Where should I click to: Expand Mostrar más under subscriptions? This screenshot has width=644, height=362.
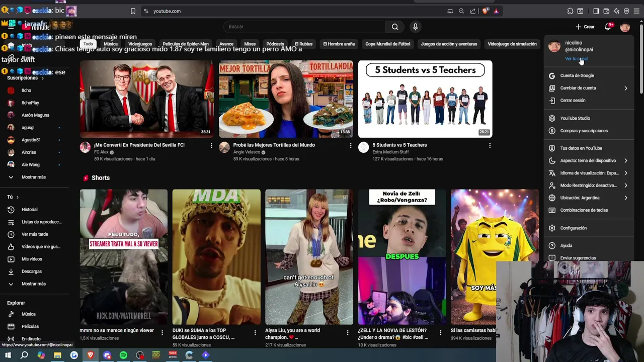[x=33, y=177]
